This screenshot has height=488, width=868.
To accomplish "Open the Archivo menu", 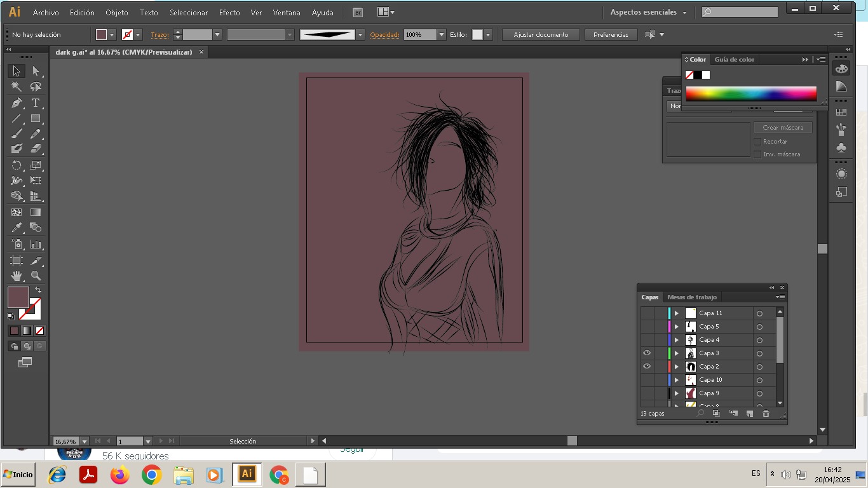I will click(46, 12).
